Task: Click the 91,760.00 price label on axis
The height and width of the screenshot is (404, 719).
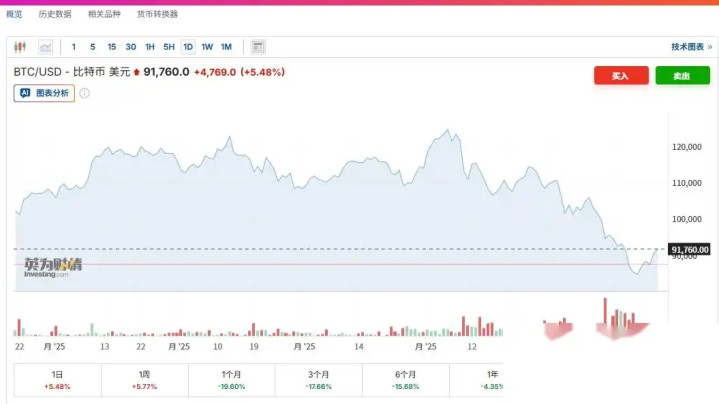Action: click(x=689, y=249)
